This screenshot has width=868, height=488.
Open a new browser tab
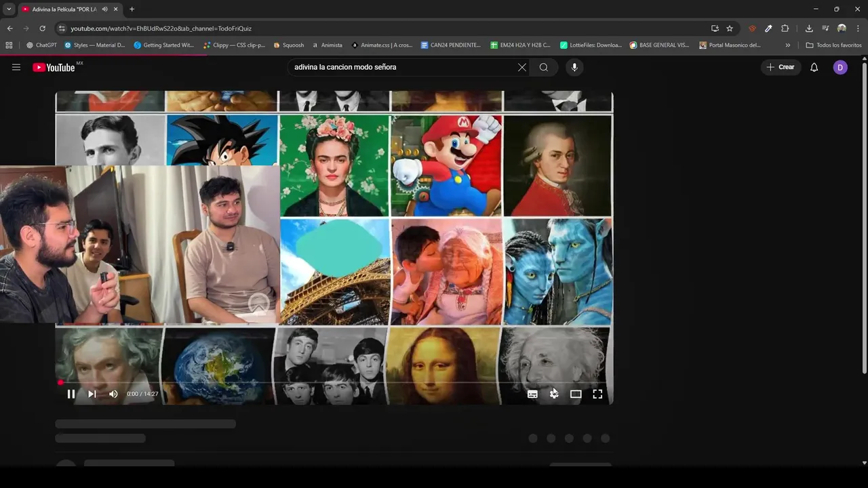point(132,9)
